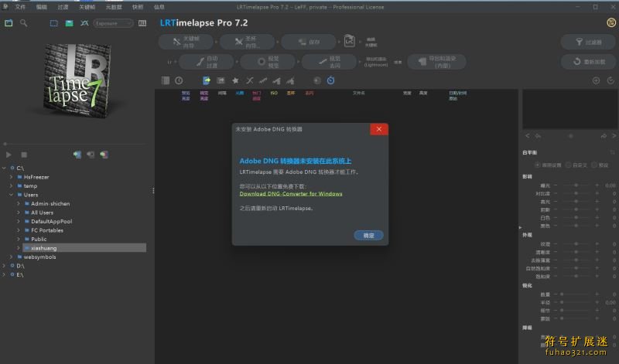Click the 自动过渡 workflow button
This screenshot has width=619, height=364.
click(x=206, y=62)
